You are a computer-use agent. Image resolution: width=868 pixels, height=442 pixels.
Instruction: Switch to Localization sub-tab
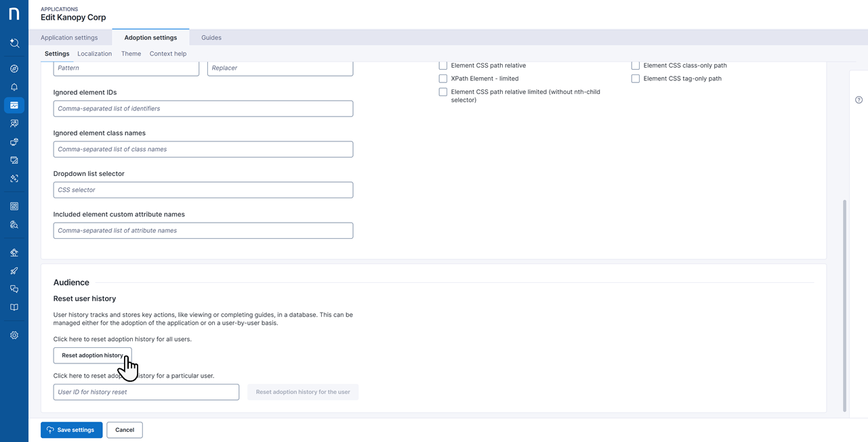(x=95, y=53)
